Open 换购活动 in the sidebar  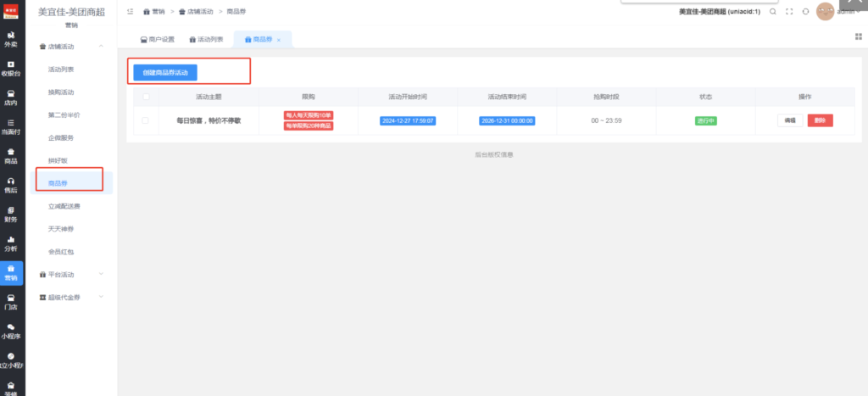61,92
